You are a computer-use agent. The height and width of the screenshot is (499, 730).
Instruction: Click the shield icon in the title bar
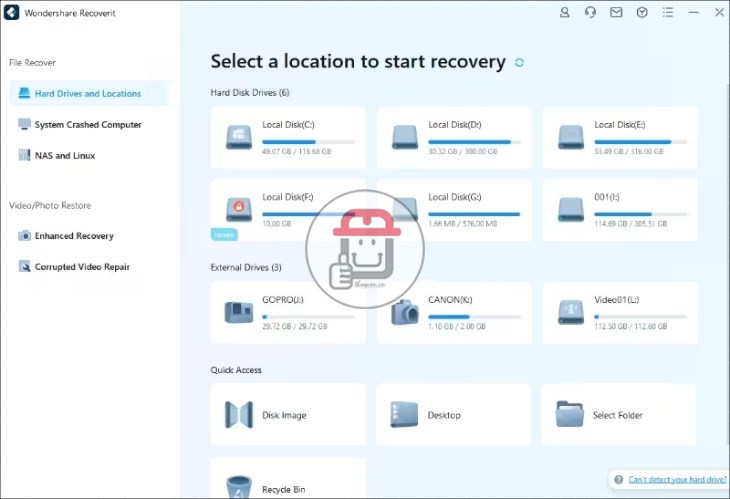click(642, 12)
